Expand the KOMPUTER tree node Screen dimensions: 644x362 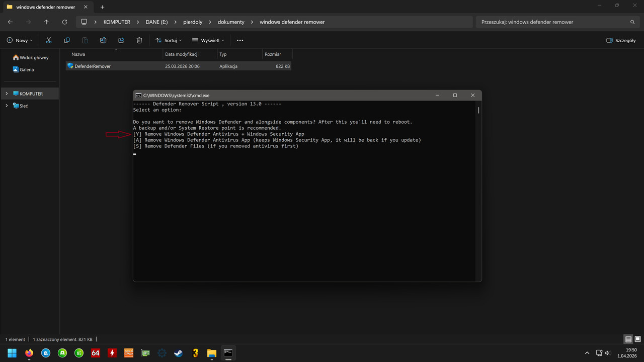pos(7,94)
